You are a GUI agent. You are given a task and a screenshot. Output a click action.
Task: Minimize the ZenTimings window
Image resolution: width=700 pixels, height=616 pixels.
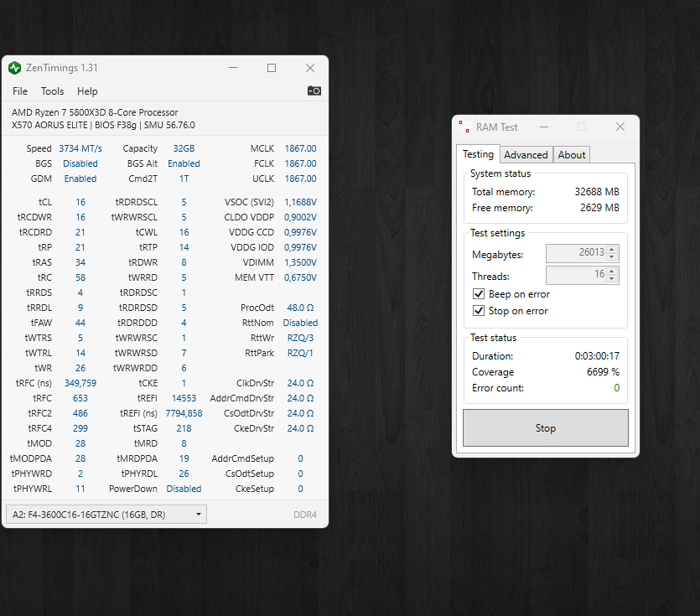coord(233,68)
